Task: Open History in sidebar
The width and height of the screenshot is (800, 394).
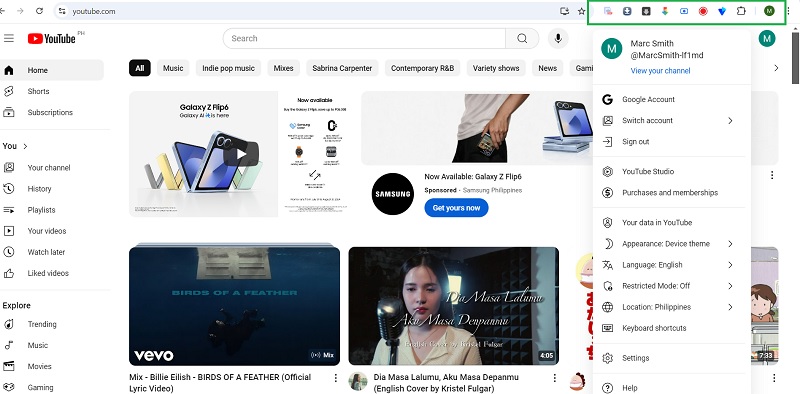Action: pos(52,189)
